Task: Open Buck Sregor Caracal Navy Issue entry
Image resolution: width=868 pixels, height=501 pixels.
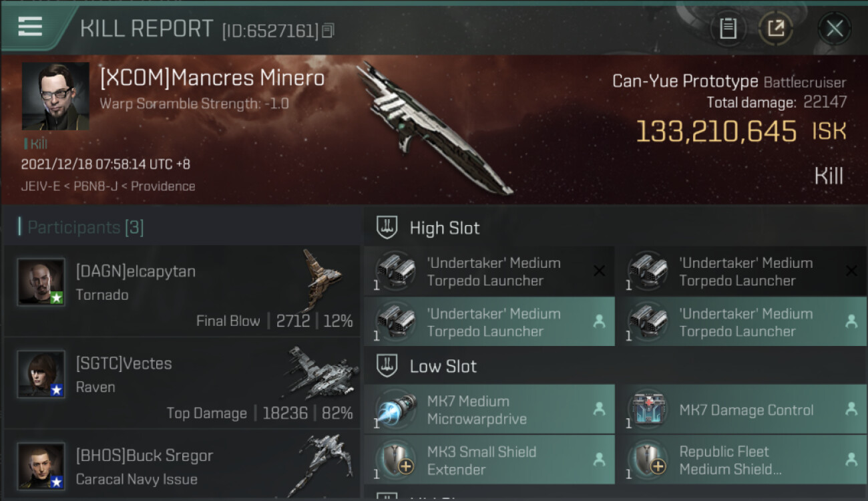Action: click(182, 466)
